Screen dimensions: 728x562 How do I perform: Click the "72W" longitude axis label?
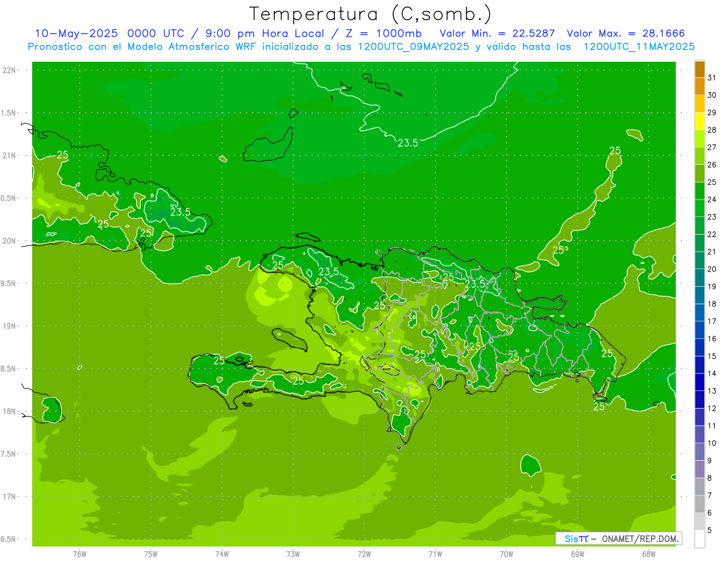coord(364,554)
